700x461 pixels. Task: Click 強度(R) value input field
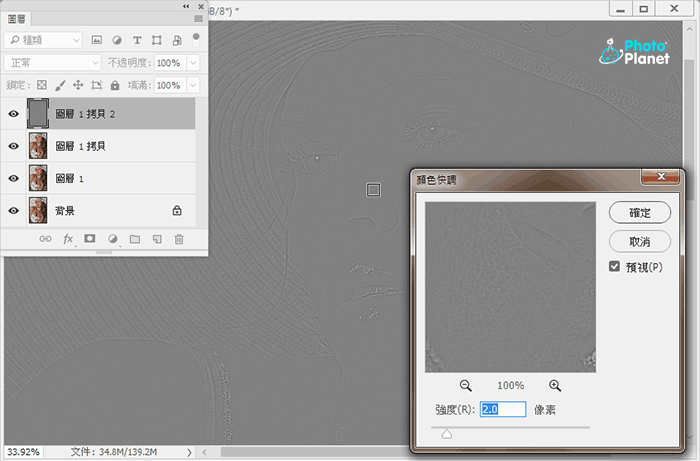tap(503, 409)
